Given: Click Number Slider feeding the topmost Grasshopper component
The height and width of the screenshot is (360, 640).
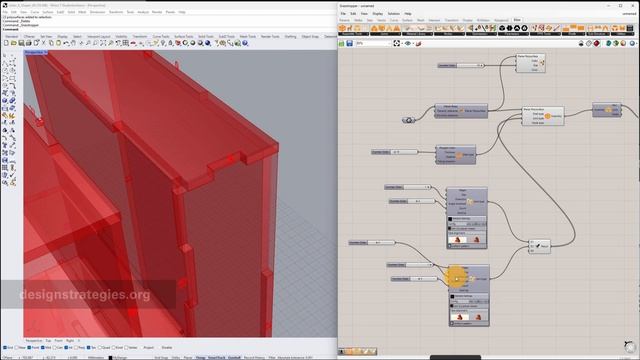Looking at the screenshot, I should coord(461,65).
